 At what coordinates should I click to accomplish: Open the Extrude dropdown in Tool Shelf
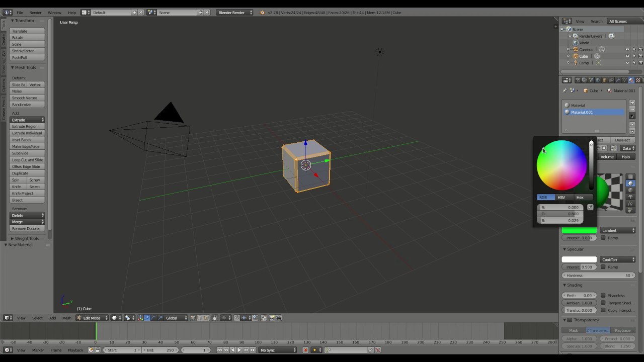(28, 120)
